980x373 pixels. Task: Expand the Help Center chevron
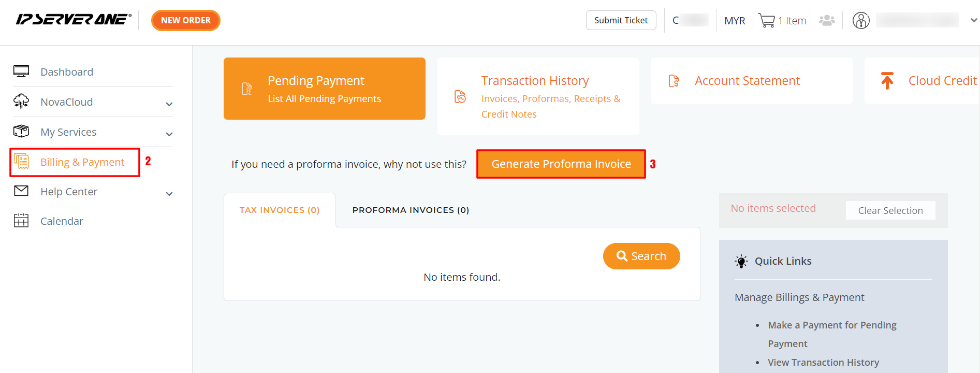pos(169,193)
